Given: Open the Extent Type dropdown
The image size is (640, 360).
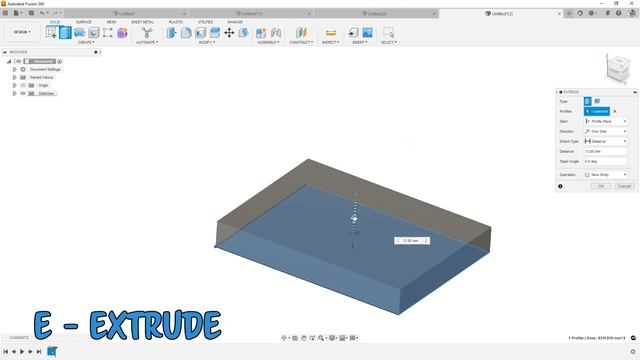Looking at the screenshot, I should coord(606,141).
